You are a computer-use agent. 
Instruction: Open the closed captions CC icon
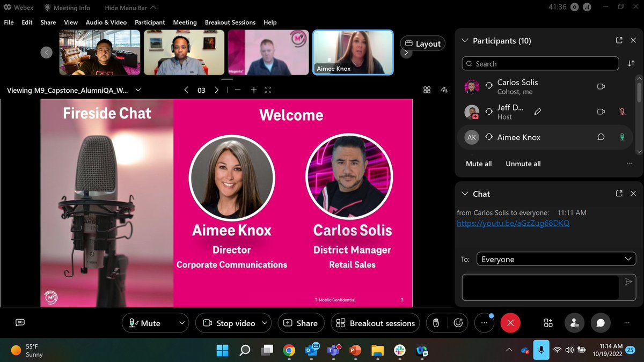(x=20, y=322)
